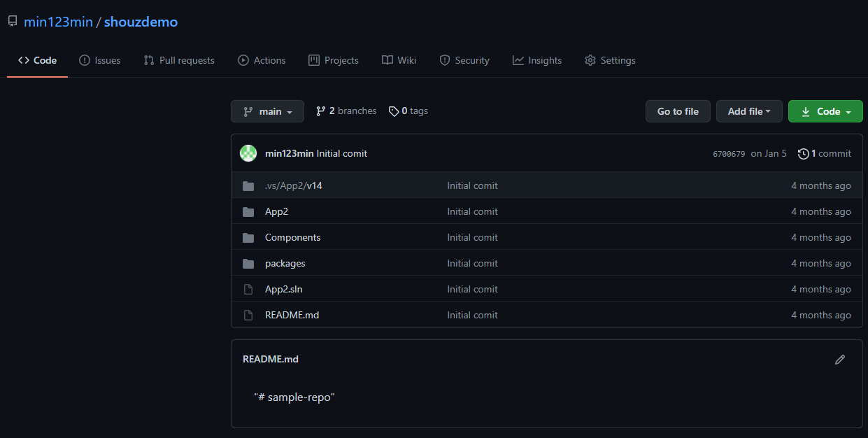Switch to the Issues tab

coord(100,60)
